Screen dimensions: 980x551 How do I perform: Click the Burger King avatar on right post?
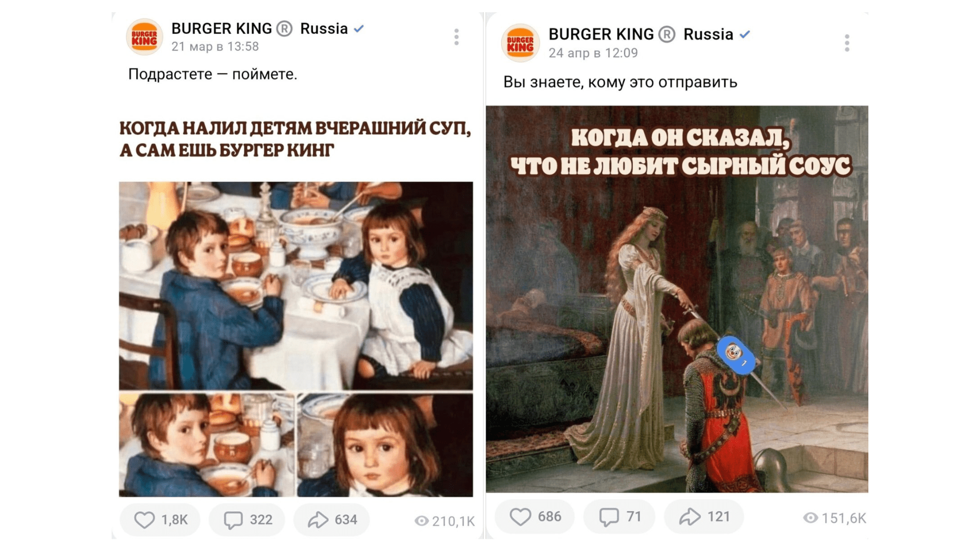click(520, 43)
